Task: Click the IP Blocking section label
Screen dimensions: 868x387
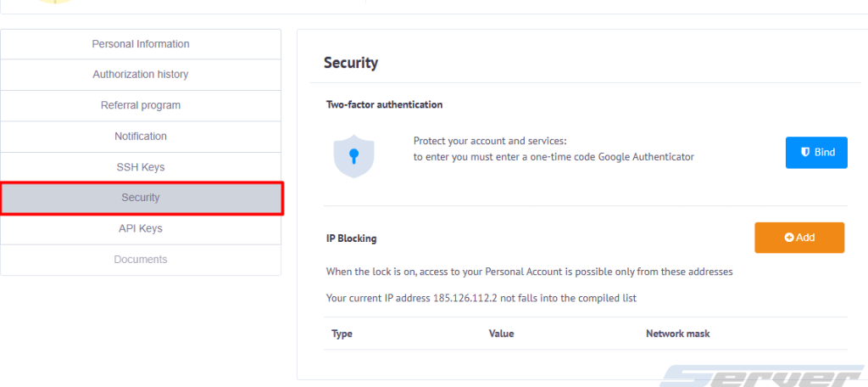Action: [x=352, y=238]
